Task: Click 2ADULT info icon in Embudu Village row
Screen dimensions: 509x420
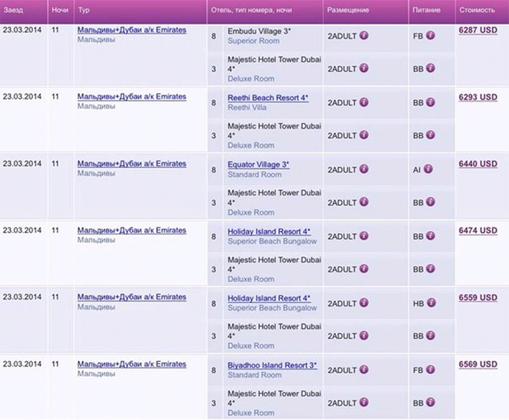Action: tap(364, 36)
